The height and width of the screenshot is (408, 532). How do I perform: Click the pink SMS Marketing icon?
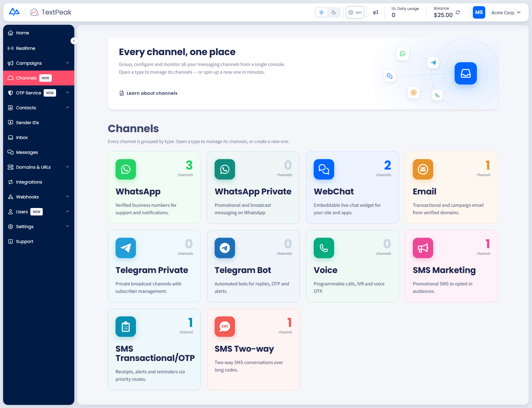(423, 248)
